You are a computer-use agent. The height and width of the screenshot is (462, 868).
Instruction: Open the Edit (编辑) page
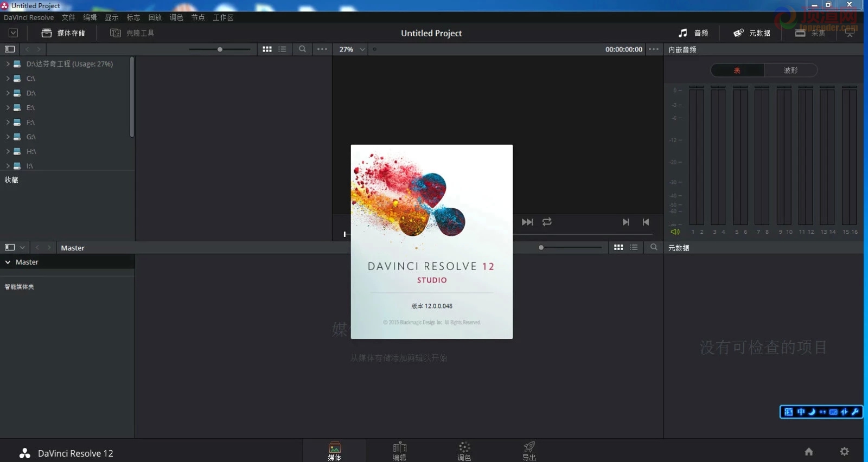399,451
